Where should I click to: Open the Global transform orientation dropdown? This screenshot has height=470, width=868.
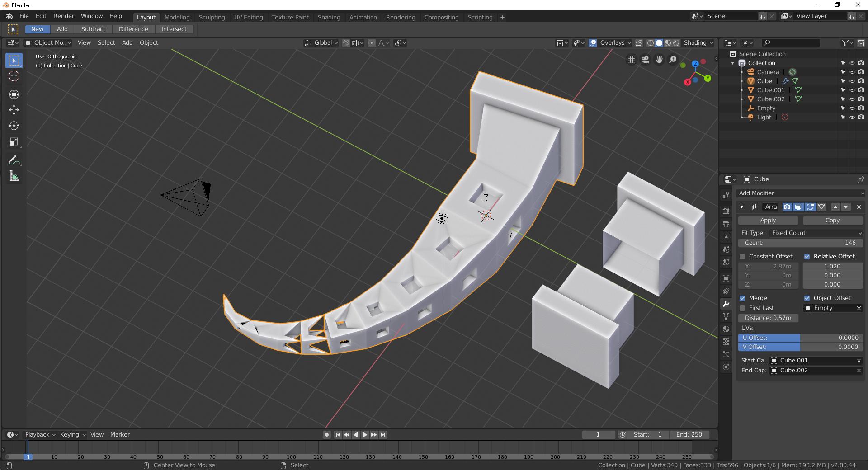321,43
